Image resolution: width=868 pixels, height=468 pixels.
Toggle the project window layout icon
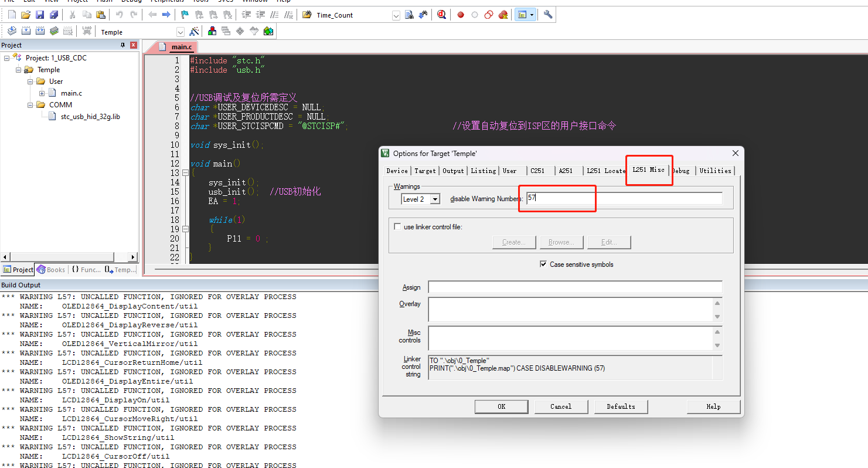[x=522, y=15]
